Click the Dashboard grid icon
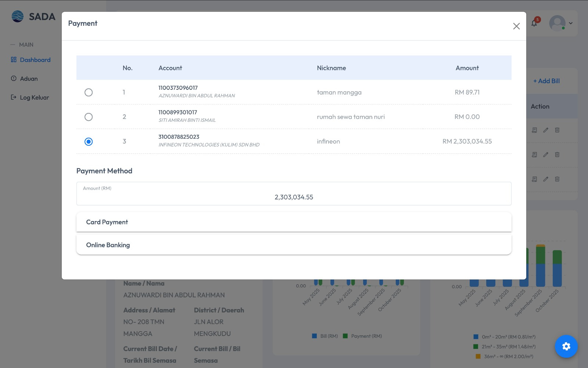Viewport: 588px width, 368px height. click(x=14, y=60)
